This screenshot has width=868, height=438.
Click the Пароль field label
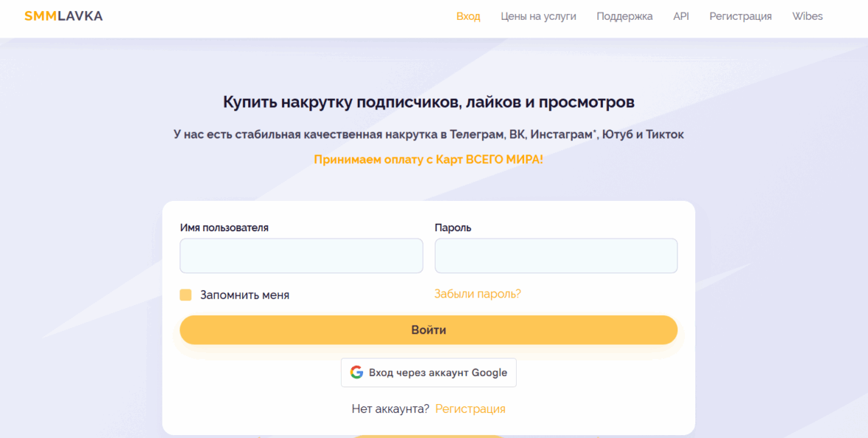pos(452,227)
